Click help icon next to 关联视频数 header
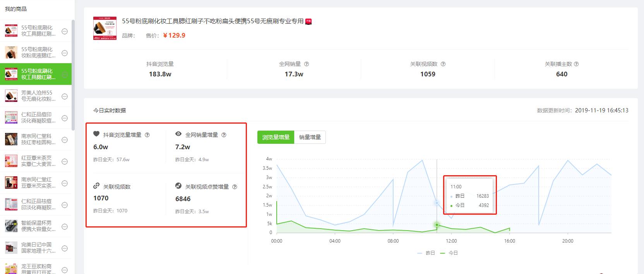This screenshot has height=274, width=644. point(443,64)
